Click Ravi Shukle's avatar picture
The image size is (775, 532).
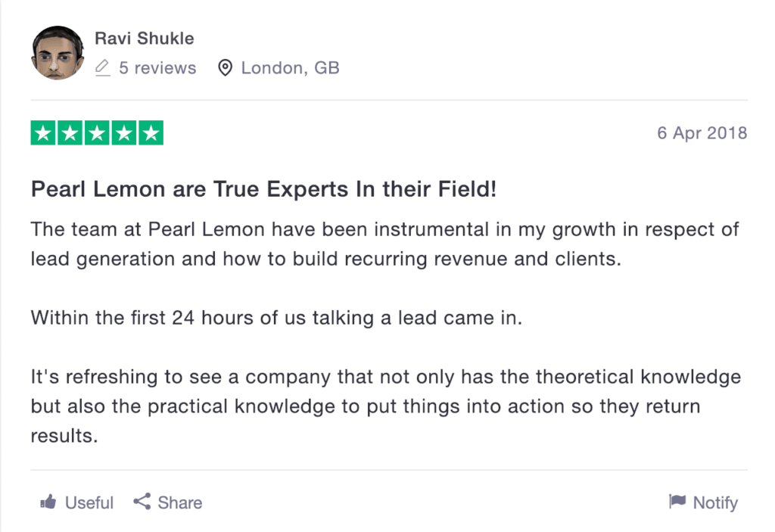[x=58, y=53]
